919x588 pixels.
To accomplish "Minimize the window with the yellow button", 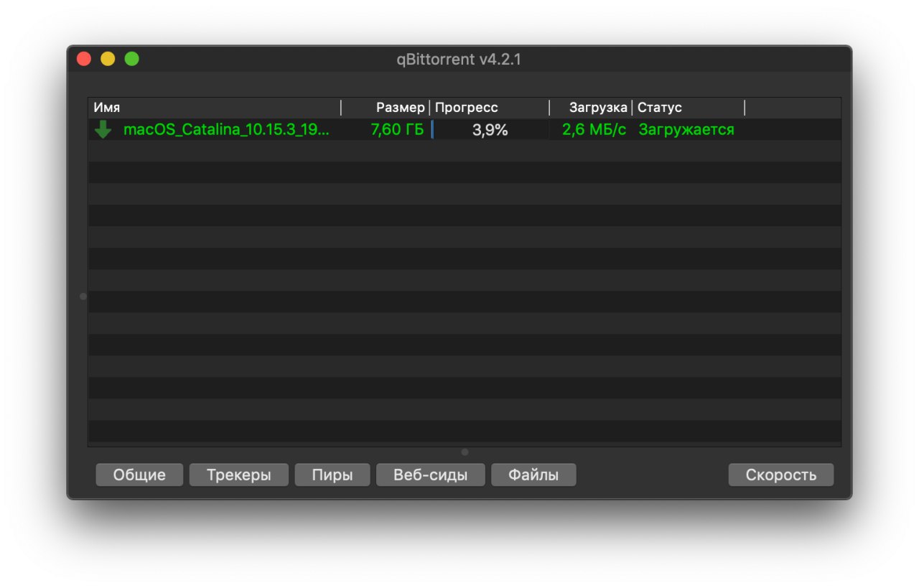I will click(108, 59).
